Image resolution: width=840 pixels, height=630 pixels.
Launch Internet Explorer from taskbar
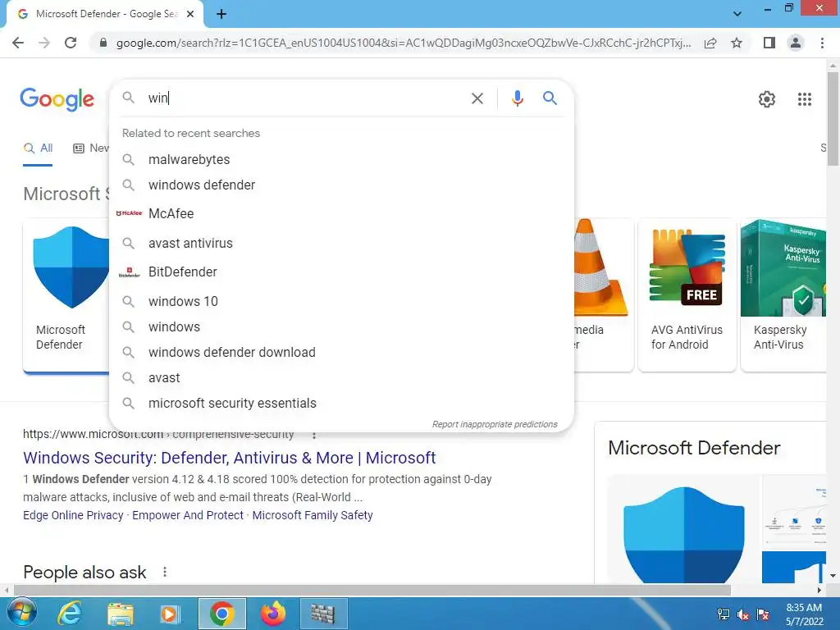(70, 614)
